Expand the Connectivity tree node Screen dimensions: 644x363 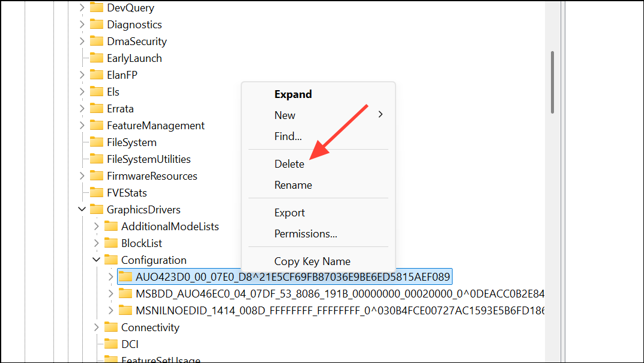coord(97,328)
